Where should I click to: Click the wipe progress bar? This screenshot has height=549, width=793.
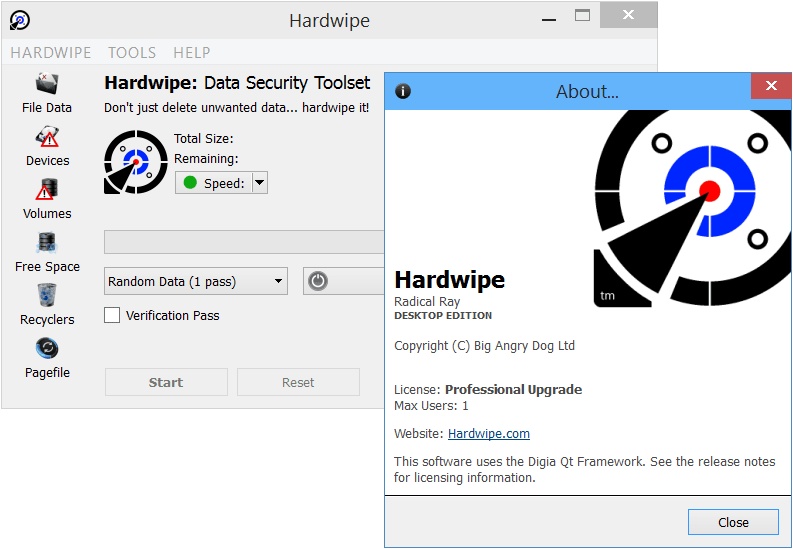pos(244,242)
